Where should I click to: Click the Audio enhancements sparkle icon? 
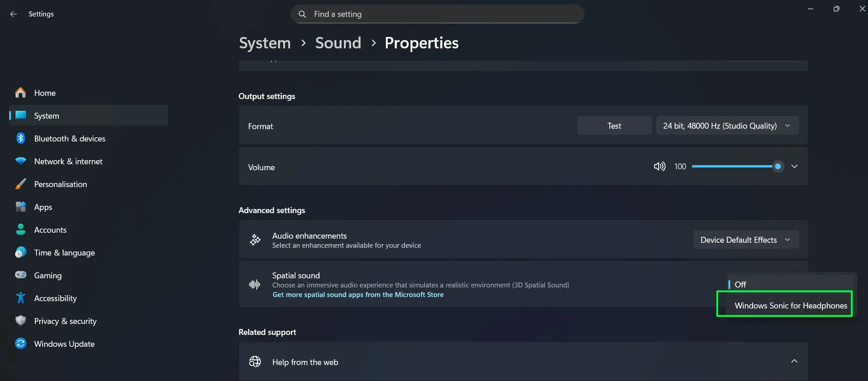point(255,240)
